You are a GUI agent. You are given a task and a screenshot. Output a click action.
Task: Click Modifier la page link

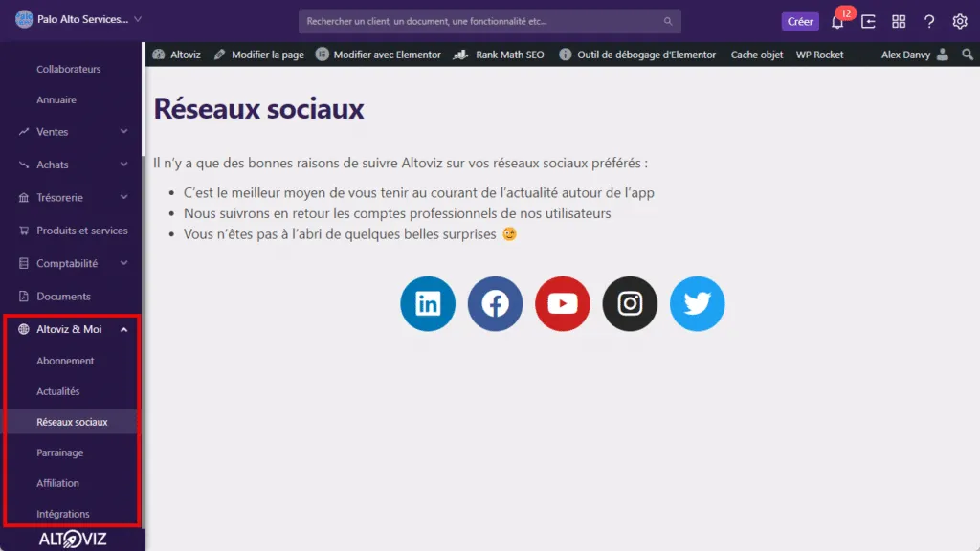(268, 55)
